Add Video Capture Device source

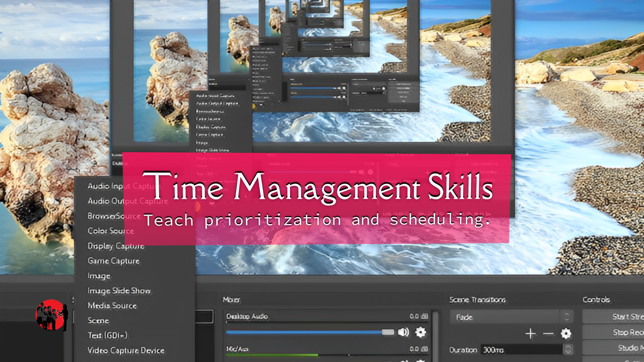click(x=126, y=350)
